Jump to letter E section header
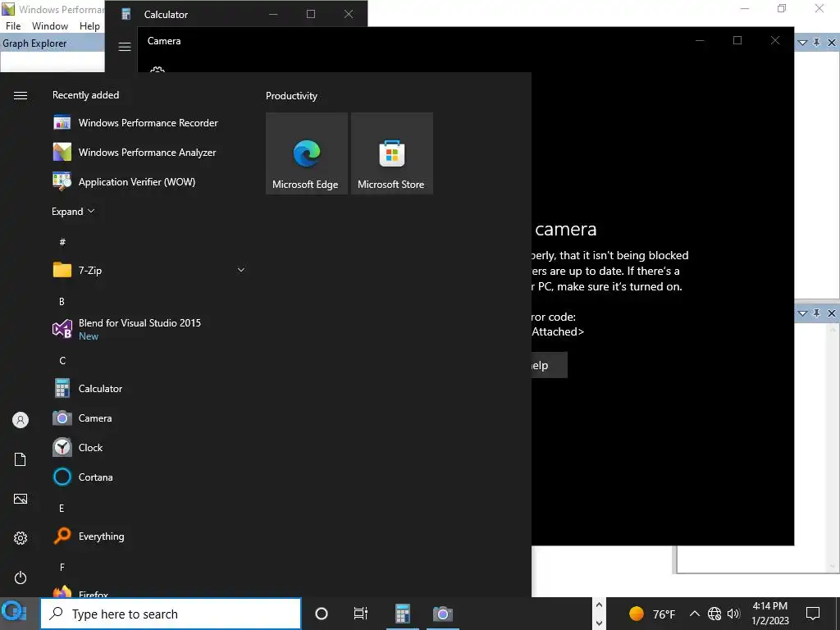Viewport: 840px width, 630px height. tap(62, 509)
